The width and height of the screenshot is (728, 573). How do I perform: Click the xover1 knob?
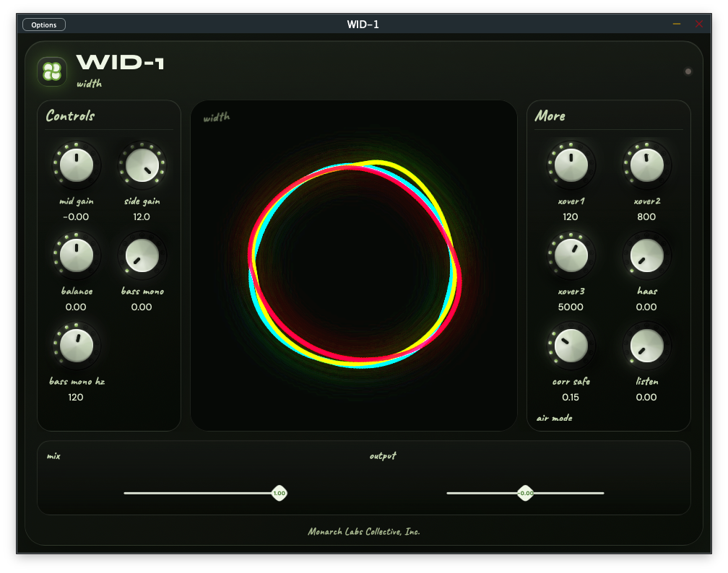[571, 165]
